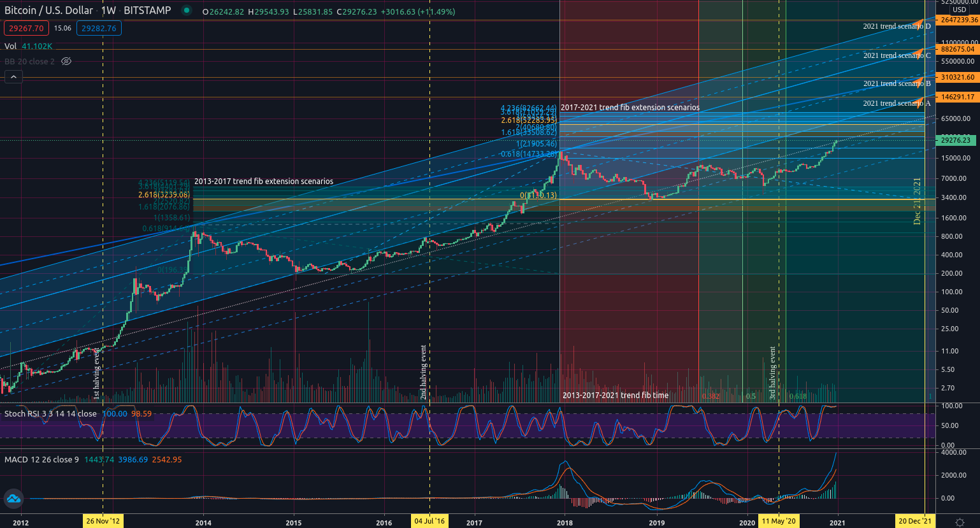The width and height of the screenshot is (980, 528).
Task: Click the 65000.00 price axis label
Action: pyautogui.click(x=955, y=118)
